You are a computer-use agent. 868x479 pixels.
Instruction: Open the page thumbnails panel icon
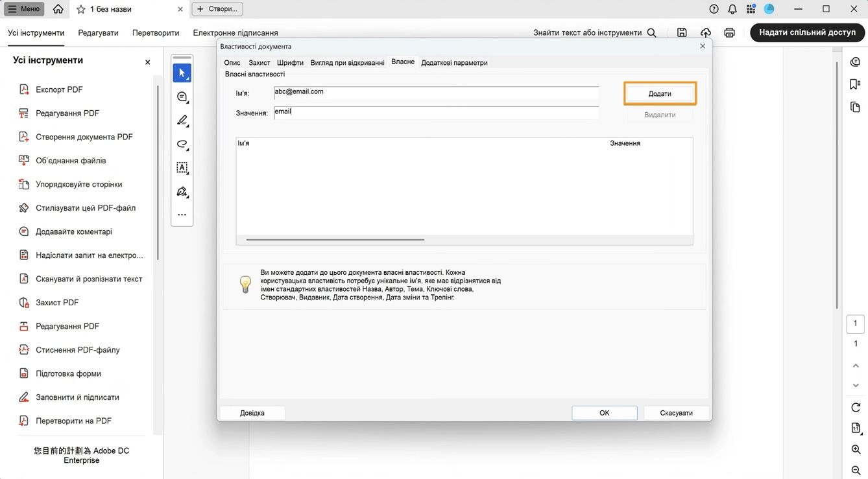pyautogui.click(x=855, y=107)
